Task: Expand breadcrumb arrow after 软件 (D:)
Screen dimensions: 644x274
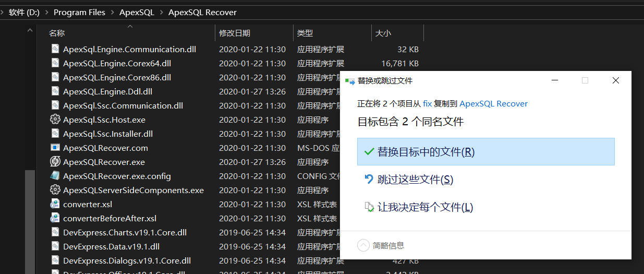Action: pos(47,12)
